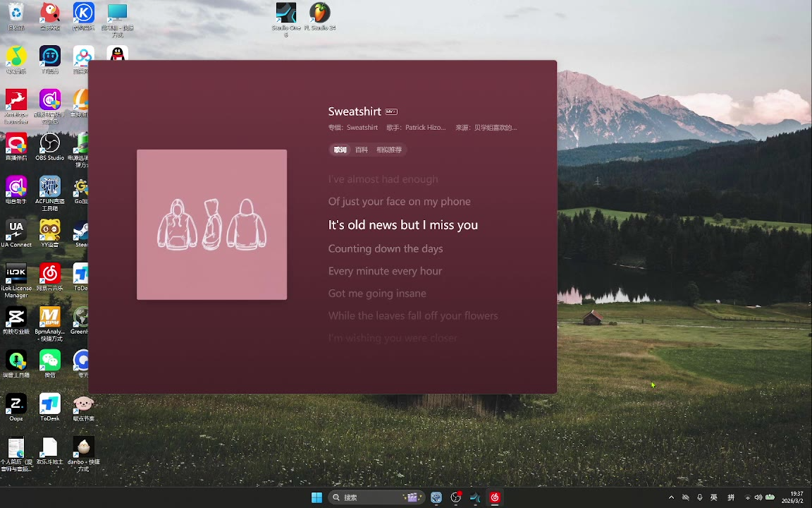The height and width of the screenshot is (508, 812).
Task: Switch to the 相似推荐 tab
Action: point(388,150)
